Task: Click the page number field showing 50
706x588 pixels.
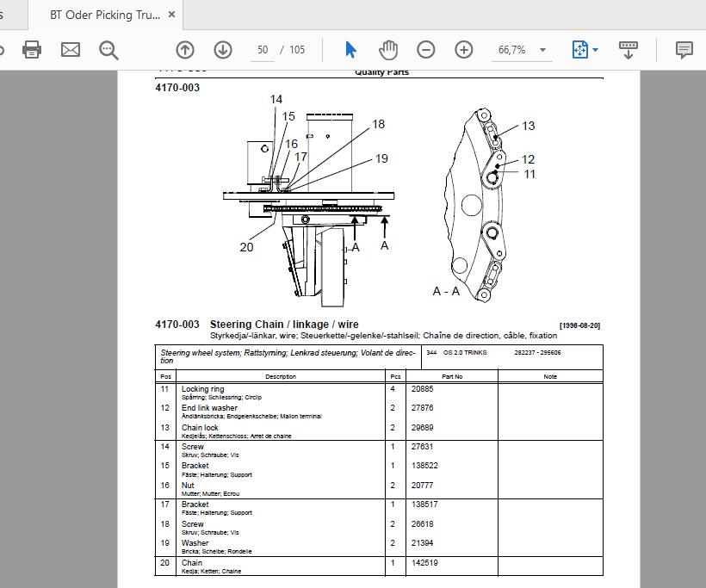Action: point(263,50)
